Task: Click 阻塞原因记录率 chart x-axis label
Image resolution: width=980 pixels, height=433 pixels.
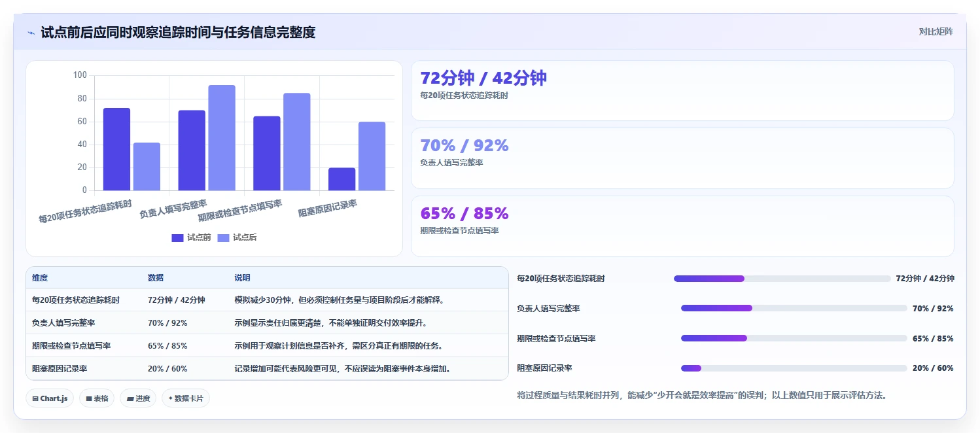Action: (328, 209)
